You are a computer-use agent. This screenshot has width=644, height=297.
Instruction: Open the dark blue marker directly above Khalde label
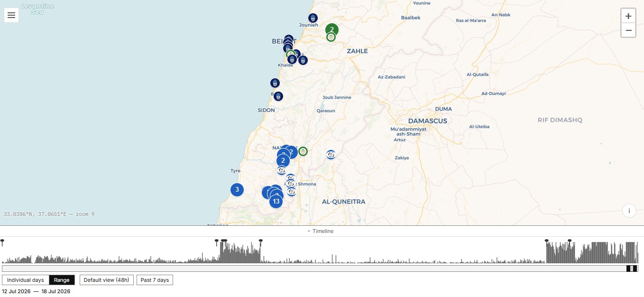pyautogui.click(x=292, y=59)
